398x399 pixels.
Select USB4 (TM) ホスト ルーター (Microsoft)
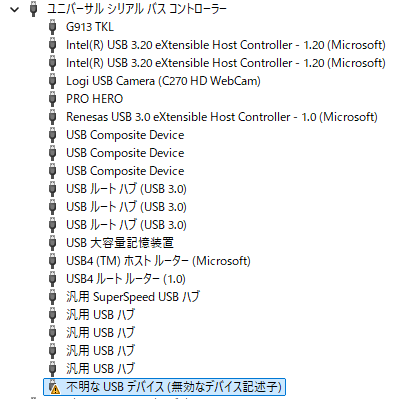(x=158, y=261)
